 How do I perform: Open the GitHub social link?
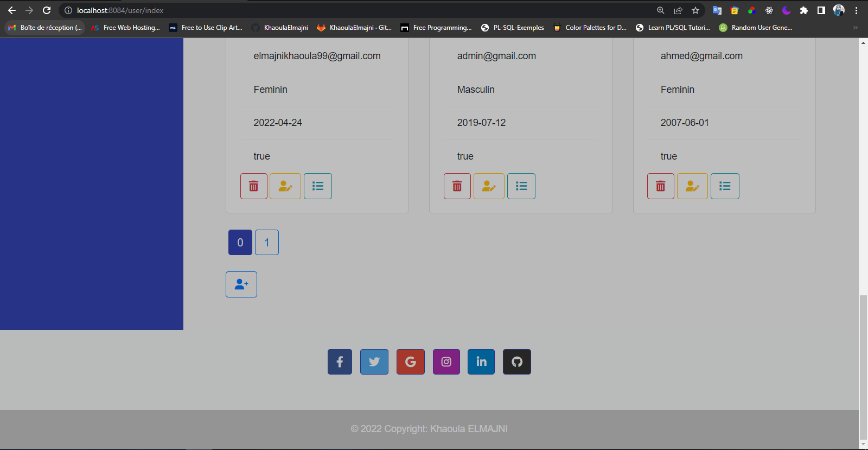pos(517,362)
